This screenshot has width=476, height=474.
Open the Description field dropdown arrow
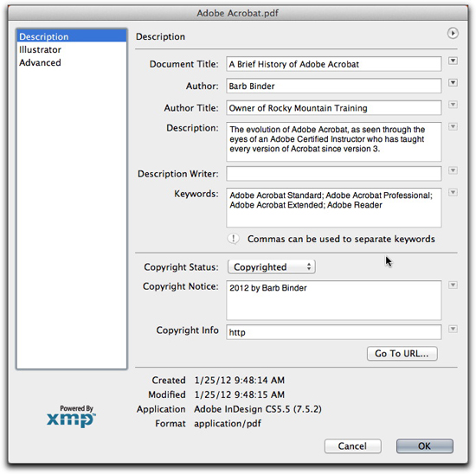point(453,126)
